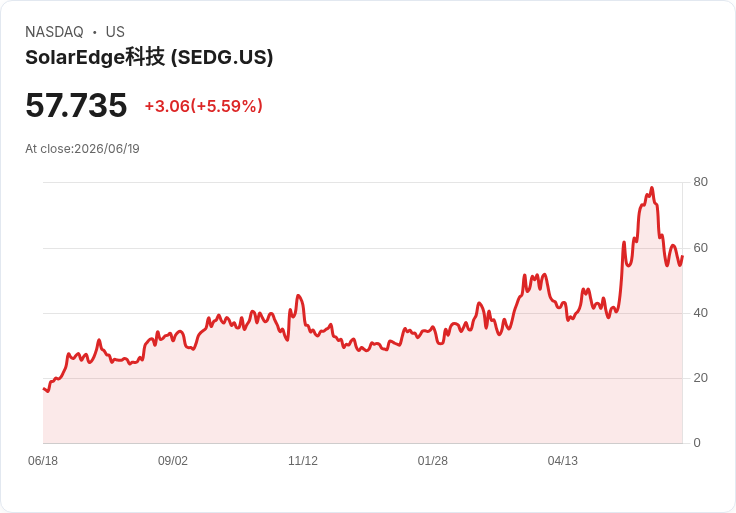Click the 04/13 date axis label
Image resolution: width=736 pixels, height=513 pixels.
click(562, 460)
